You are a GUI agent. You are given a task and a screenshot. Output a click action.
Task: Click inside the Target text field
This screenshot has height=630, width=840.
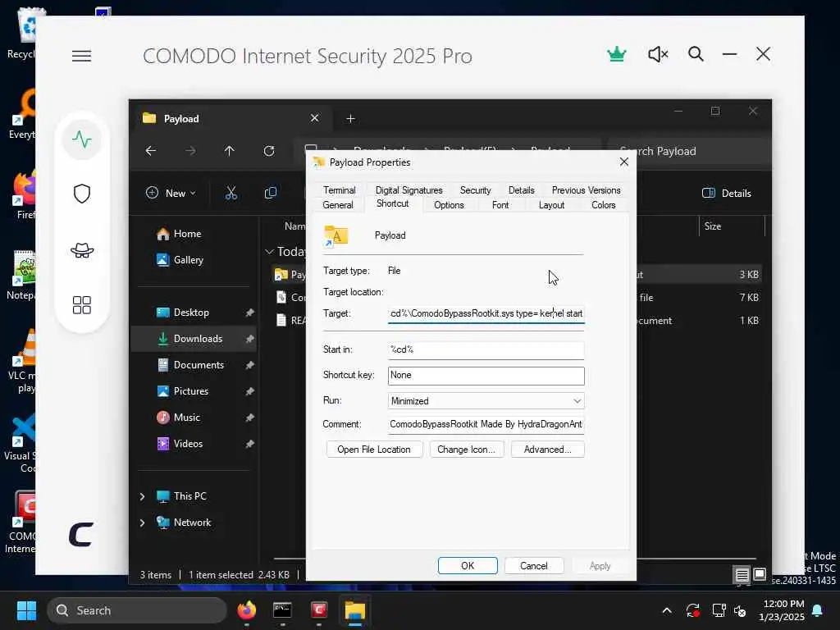coord(486,313)
